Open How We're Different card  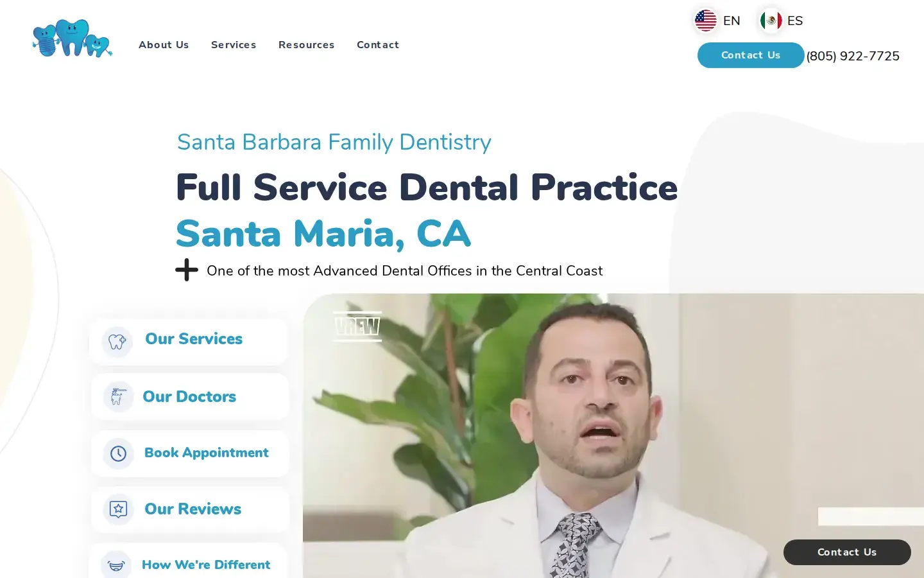point(189,561)
